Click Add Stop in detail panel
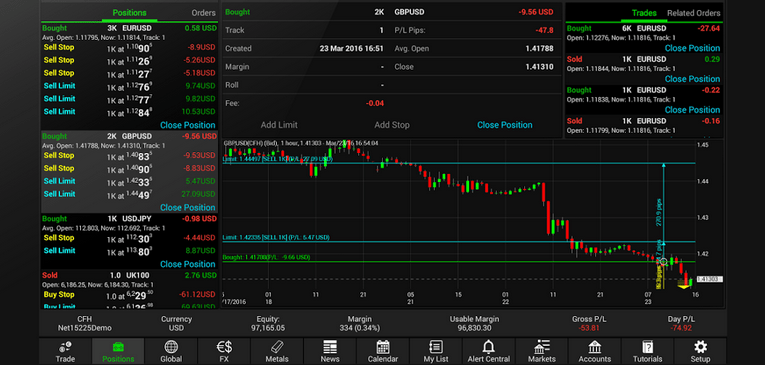This screenshot has height=365, width=765. point(392,125)
